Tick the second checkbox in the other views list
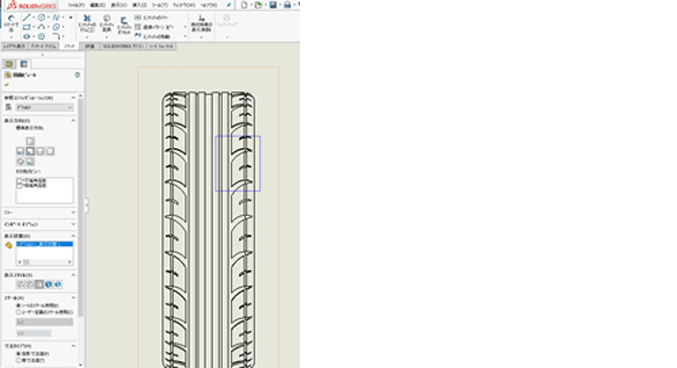Screen dimensions: 677x368 19,185
